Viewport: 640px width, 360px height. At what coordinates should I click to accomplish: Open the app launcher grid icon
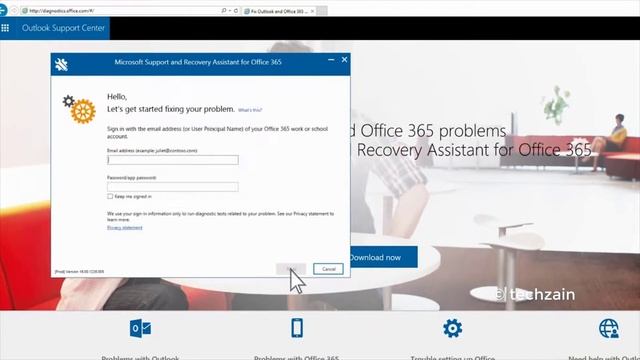coord(5,28)
